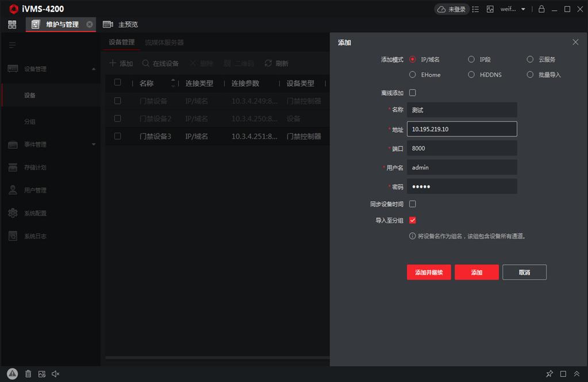
Task: Cancel the dialog with 取消 button
Action: [x=524, y=272]
